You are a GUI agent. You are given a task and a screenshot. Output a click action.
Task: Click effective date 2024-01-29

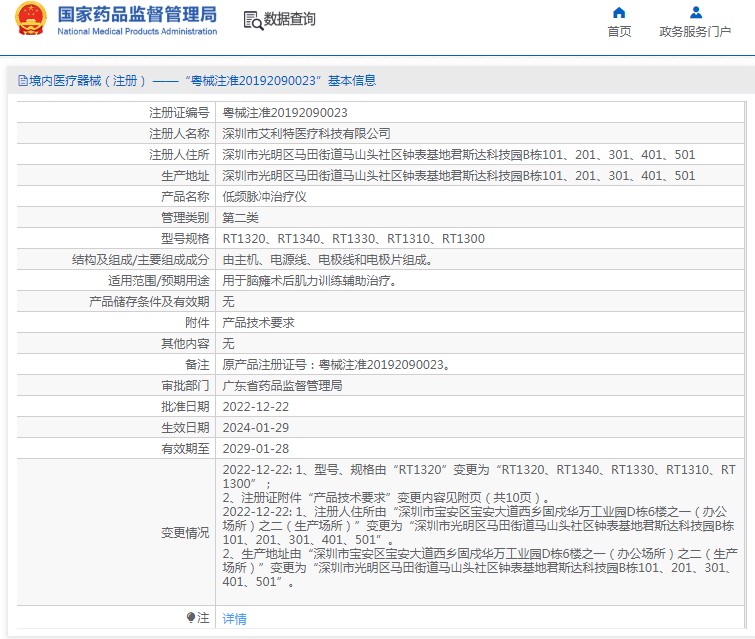click(256, 428)
